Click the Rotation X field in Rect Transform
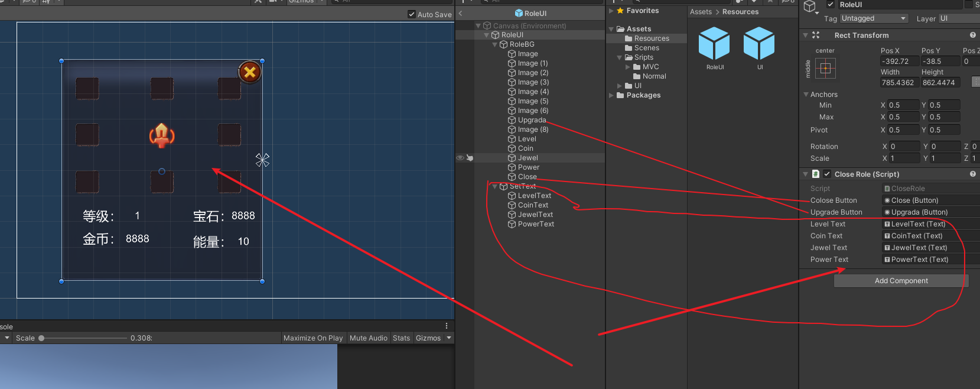 pyautogui.click(x=904, y=147)
